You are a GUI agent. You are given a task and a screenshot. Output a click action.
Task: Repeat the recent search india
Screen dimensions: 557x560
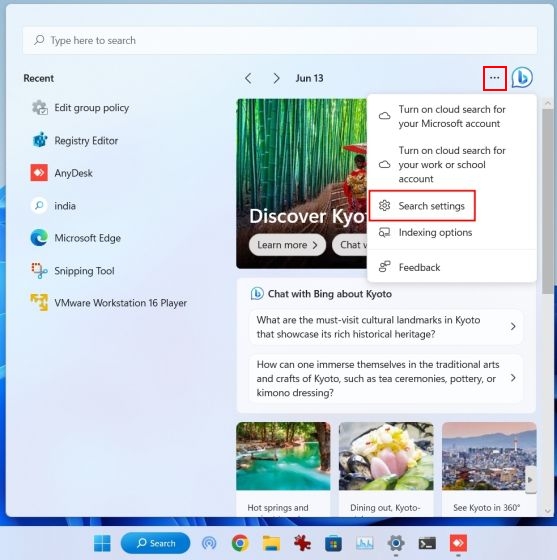54,206
